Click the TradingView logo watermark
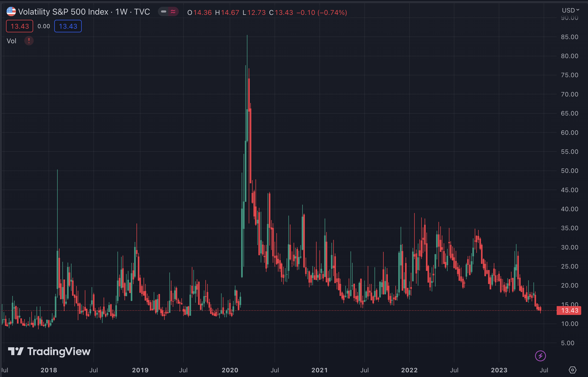 tap(49, 351)
